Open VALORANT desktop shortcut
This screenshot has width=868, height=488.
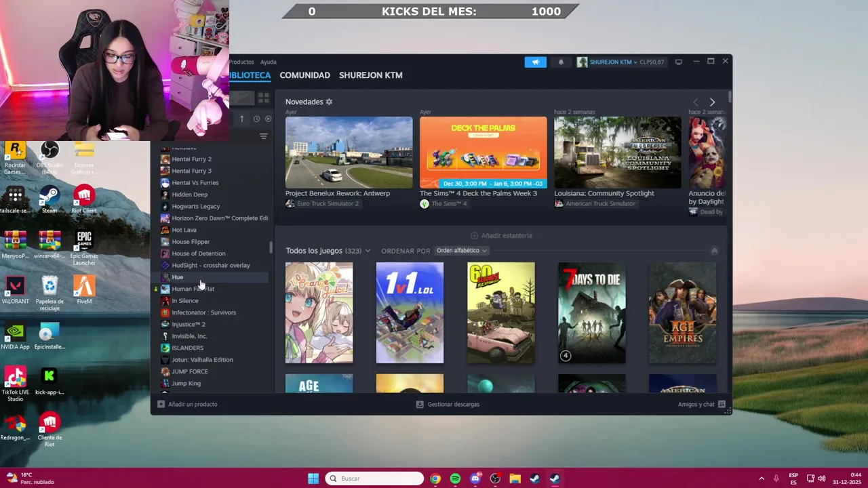pos(15,290)
